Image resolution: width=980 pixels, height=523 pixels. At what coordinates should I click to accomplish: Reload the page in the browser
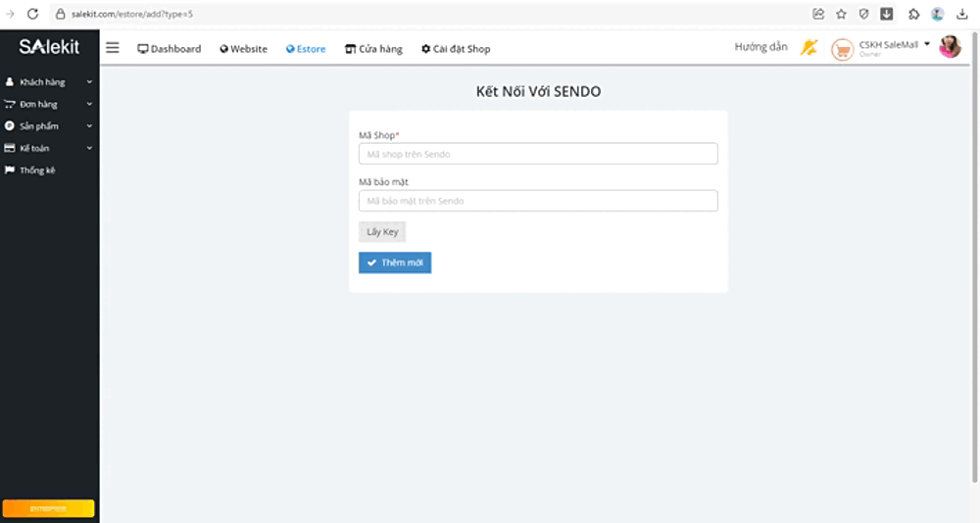tap(32, 14)
